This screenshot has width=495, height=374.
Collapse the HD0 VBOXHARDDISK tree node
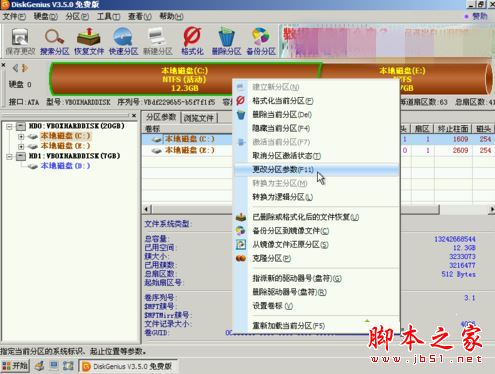(9, 126)
